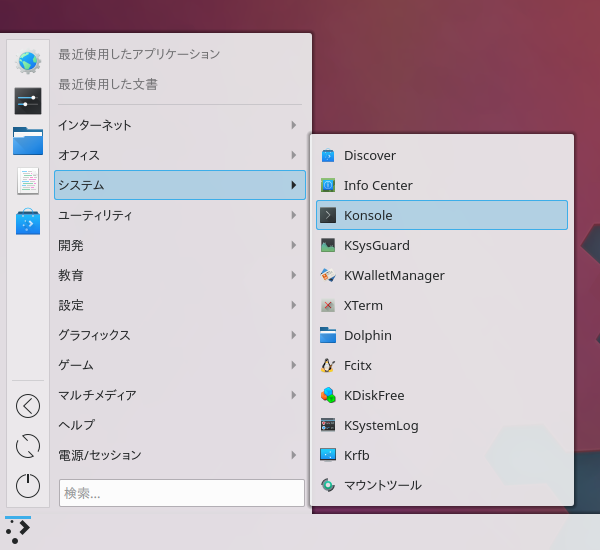This screenshot has height=550, width=600.
Task: Click the マウントツール icon
Action: point(328,485)
